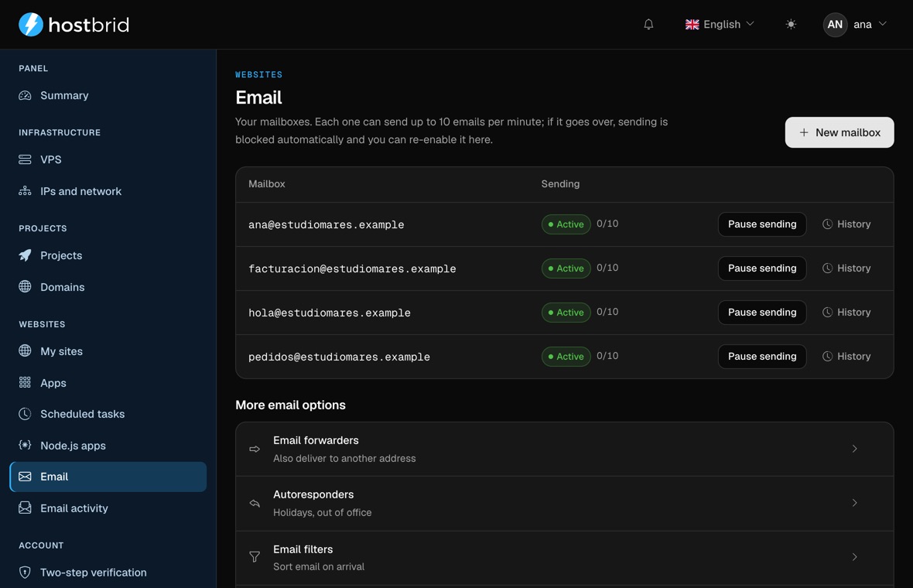Screen dimensions: 913x588
Task: Click the Email envelope icon in sidebar
Action: (x=25, y=477)
